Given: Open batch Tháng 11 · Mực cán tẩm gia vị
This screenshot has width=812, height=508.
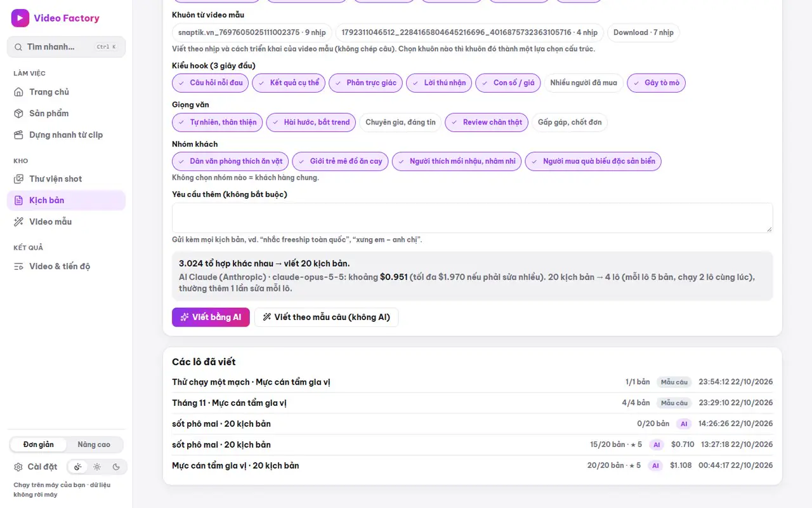Looking at the screenshot, I should [x=472, y=403].
